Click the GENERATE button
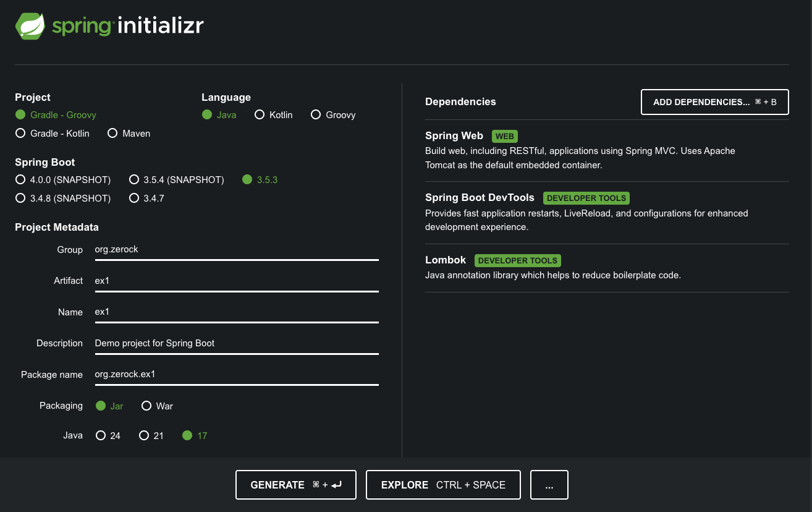The image size is (812, 512). [x=295, y=485]
